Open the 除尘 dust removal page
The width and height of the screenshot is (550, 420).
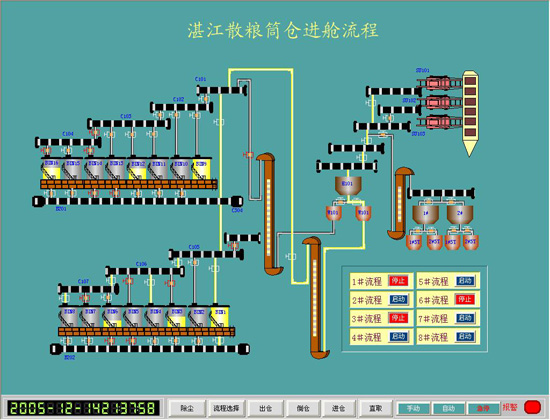[x=187, y=408]
